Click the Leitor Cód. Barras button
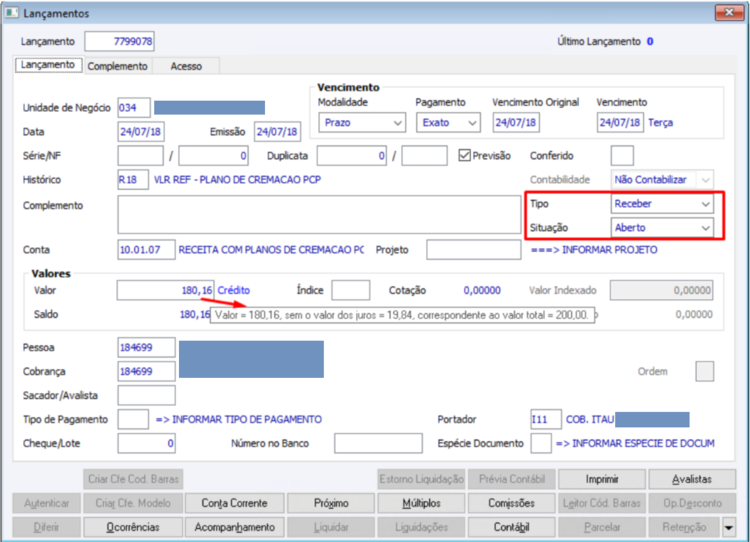750x542 pixels. [x=602, y=503]
